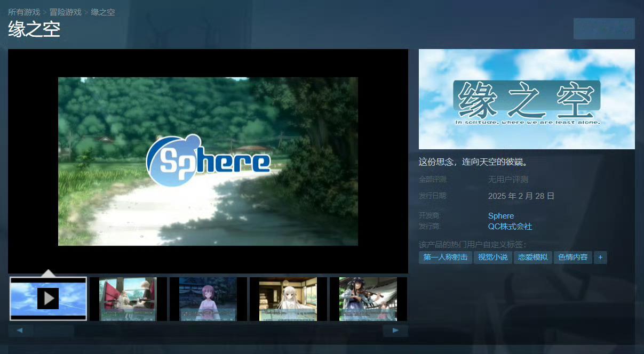Click the 缘之空 header capsule image
The height and width of the screenshot is (354, 644).
(527, 99)
